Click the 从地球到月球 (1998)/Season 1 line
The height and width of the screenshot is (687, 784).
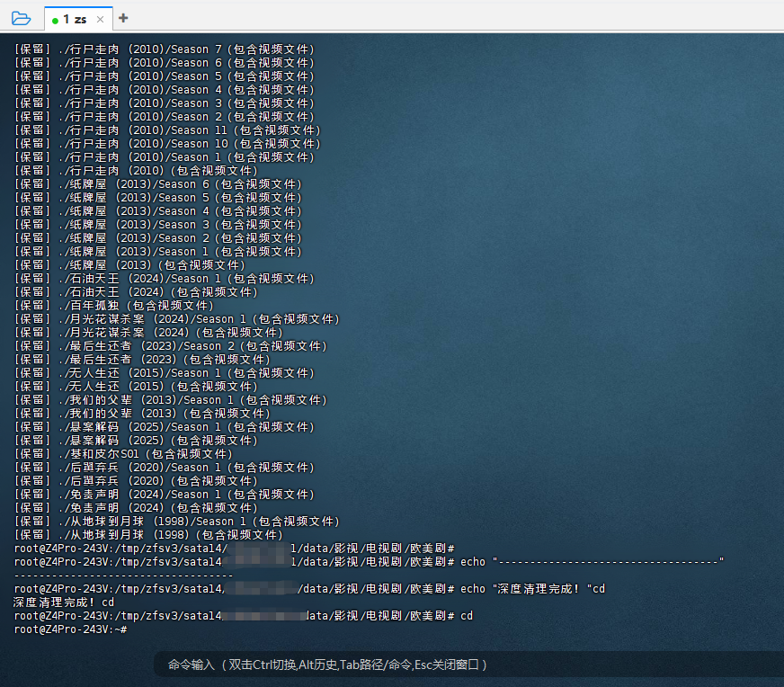(x=177, y=522)
